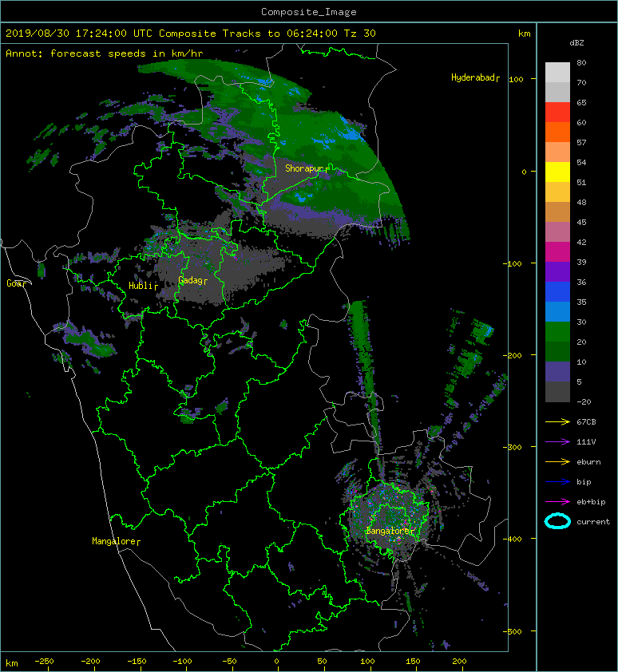This screenshot has height=672, width=618.
Task: Select the gold 48-51 dBZ color swatch
Action: pos(557,192)
